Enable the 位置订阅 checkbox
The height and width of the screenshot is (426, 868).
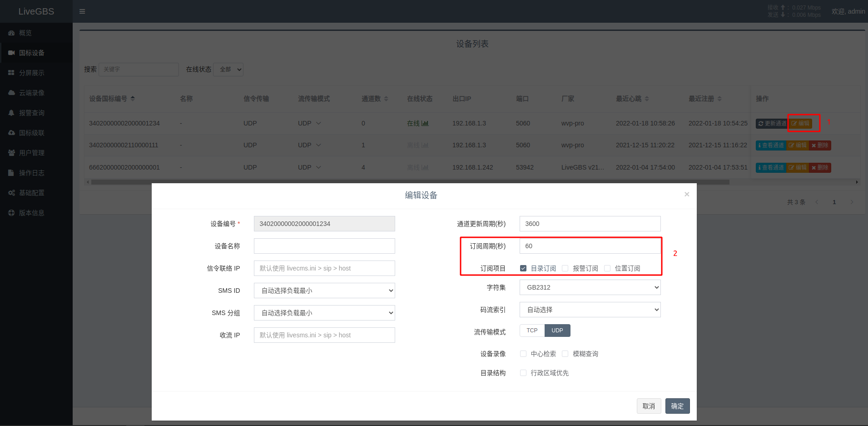coord(607,268)
